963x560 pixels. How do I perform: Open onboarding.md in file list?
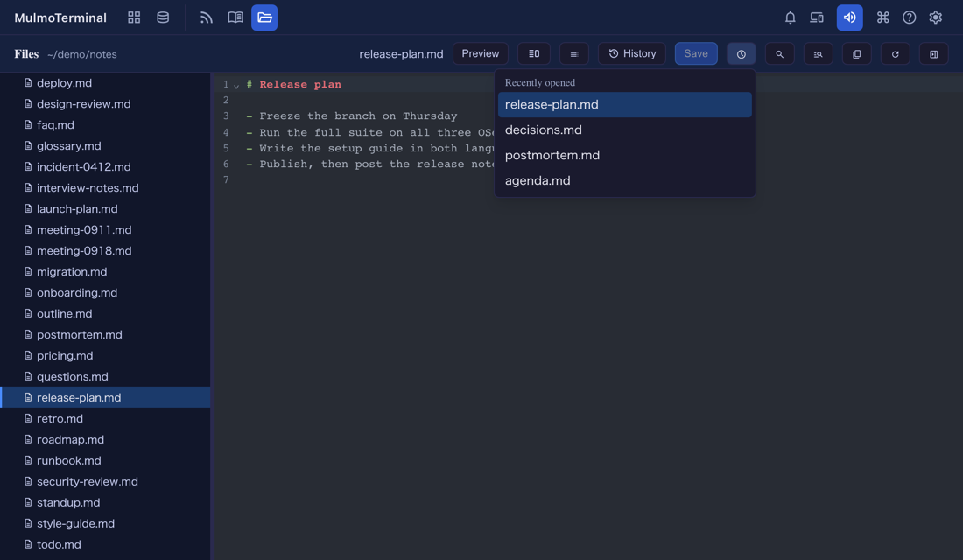[105, 292]
